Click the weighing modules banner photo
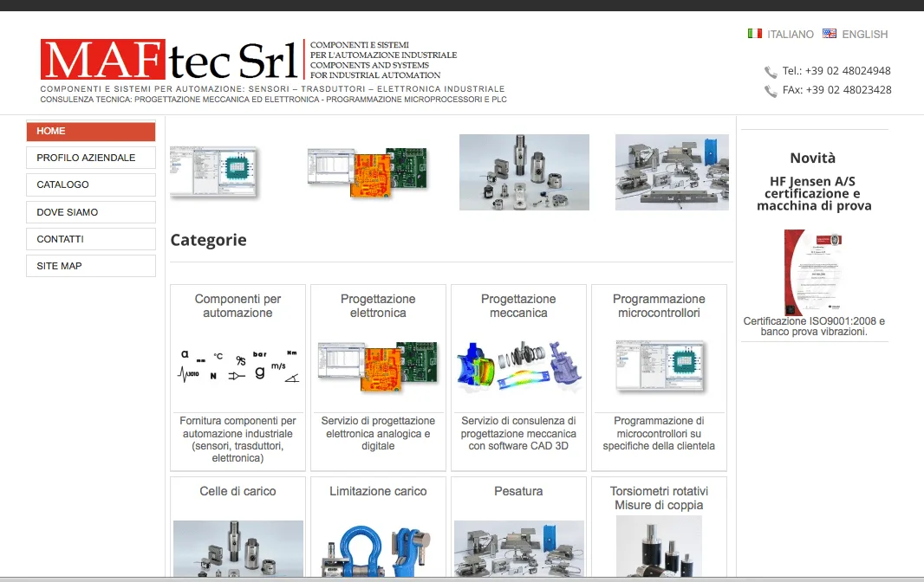 (x=672, y=172)
